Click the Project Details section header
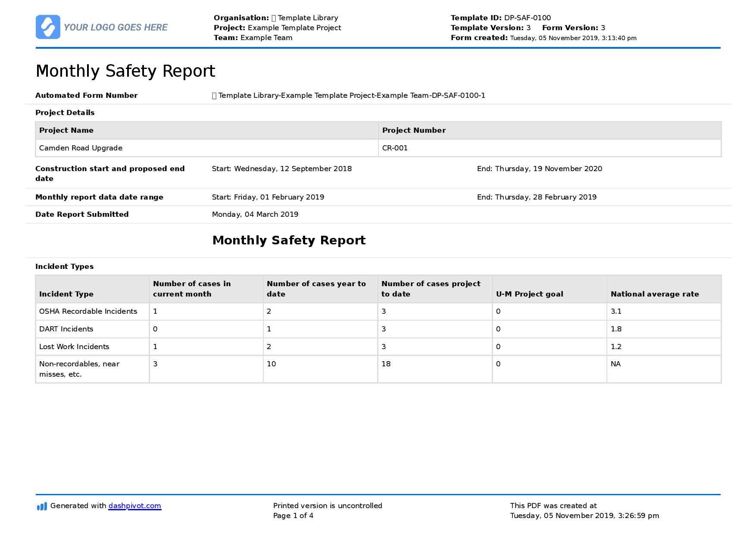This screenshot has height=534, width=756. 65,112
